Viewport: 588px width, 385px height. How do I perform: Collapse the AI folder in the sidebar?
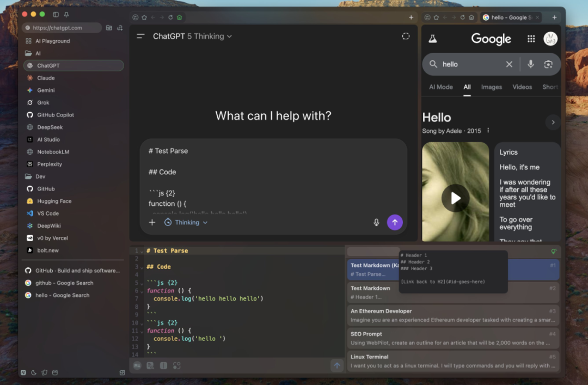(x=73, y=53)
